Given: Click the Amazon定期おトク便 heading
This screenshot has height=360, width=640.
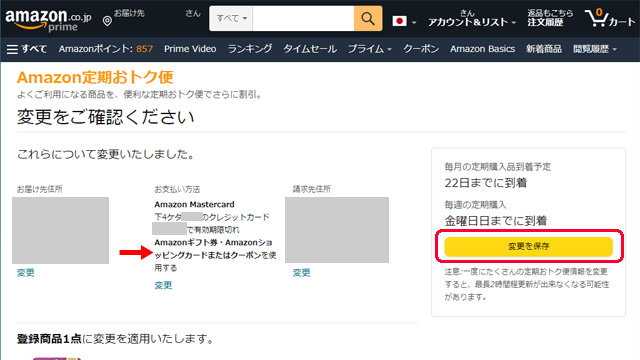Looking at the screenshot, I should point(95,77).
